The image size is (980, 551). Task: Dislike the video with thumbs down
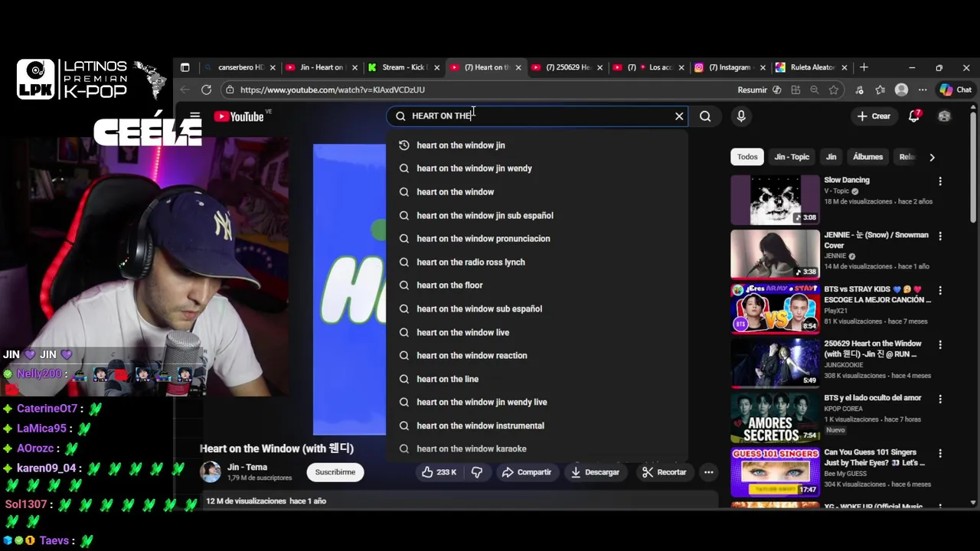(x=476, y=472)
